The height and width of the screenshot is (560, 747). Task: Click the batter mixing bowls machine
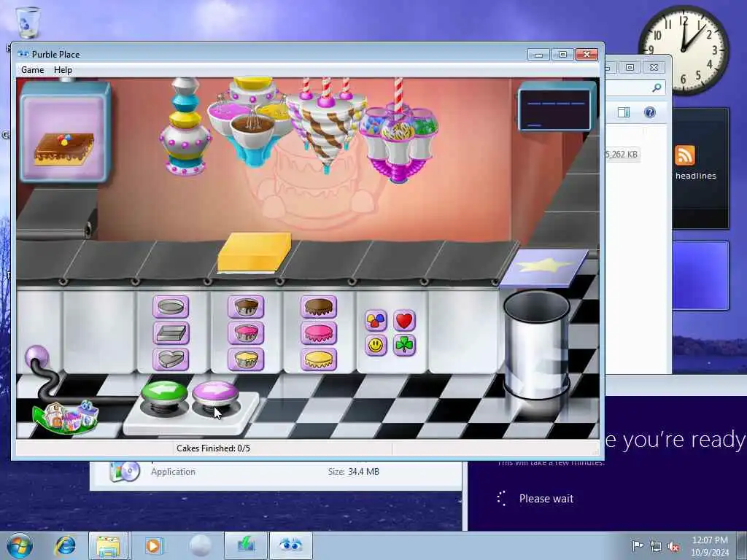(252, 122)
